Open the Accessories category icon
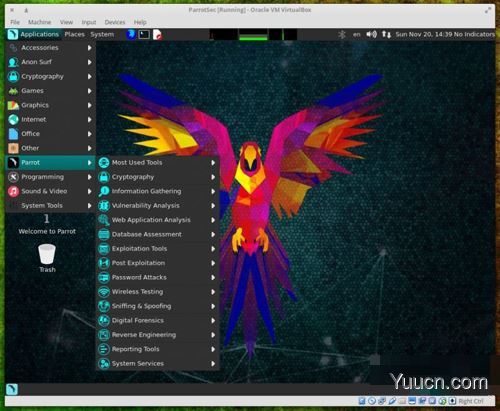The image size is (500, 411). (x=13, y=48)
